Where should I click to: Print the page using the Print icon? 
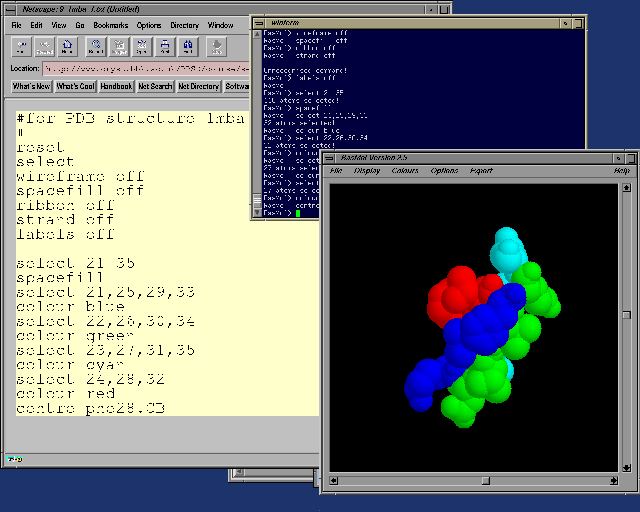pos(166,46)
